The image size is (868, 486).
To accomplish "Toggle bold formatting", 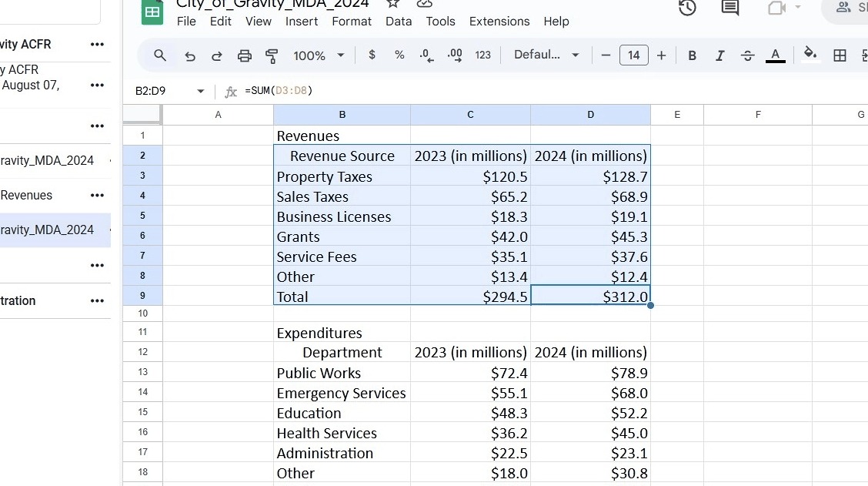I will [x=692, y=55].
